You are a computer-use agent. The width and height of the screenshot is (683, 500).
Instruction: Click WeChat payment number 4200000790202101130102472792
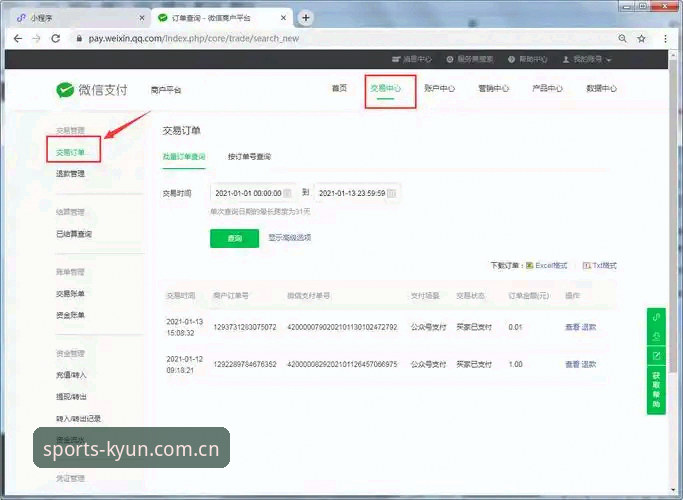(342, 327)
